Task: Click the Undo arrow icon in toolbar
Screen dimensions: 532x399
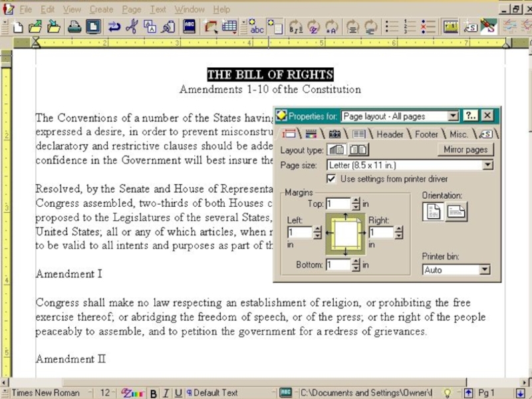Action: click(114, 27)
